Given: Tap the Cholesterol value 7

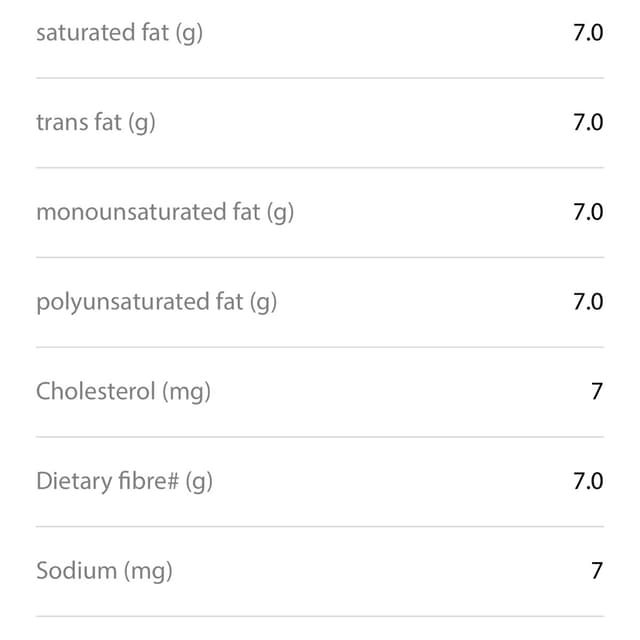Looking at the screenshot, I should tap(597, 391).
